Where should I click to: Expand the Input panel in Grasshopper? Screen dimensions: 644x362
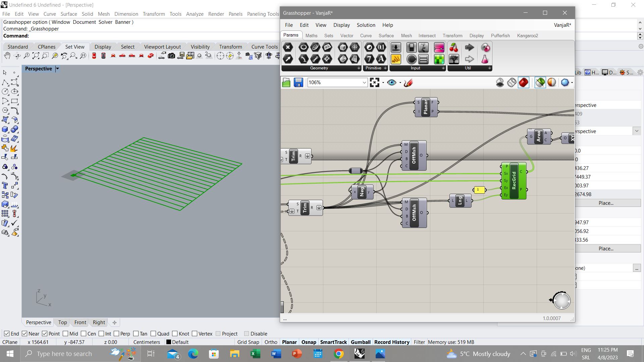(x=443, y=68)
